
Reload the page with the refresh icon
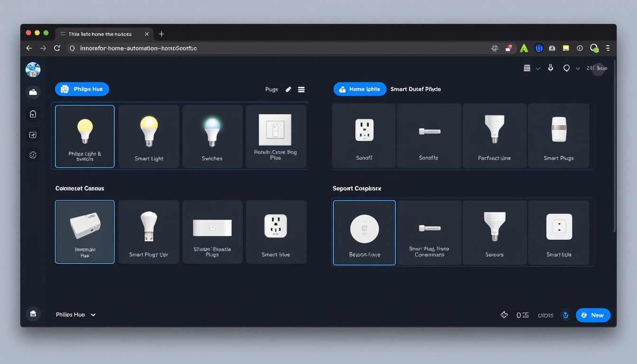coord(57,48)
